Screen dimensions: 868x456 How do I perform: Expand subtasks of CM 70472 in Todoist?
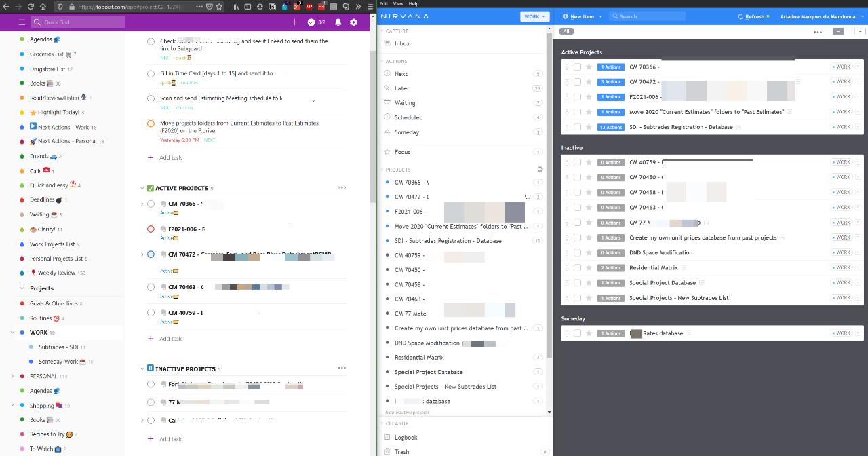[x=142, y=254]
